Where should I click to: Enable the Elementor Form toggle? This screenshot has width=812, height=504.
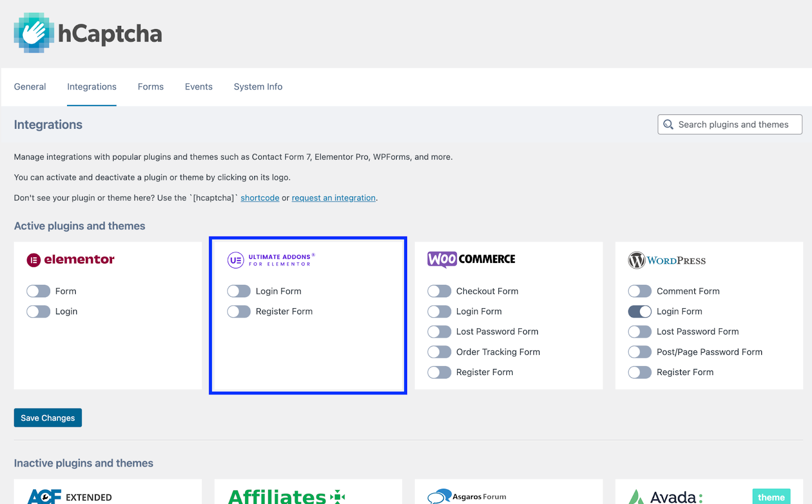(x=38, y=291)
